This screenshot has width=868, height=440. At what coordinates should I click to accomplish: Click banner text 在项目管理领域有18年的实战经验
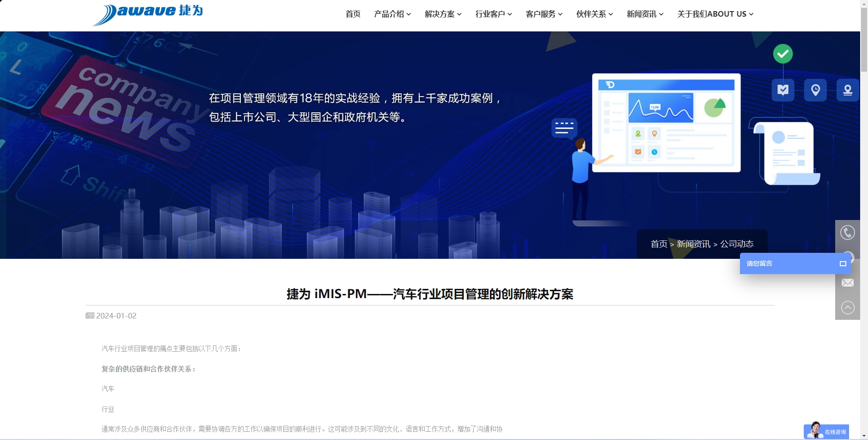coord(355,98)
